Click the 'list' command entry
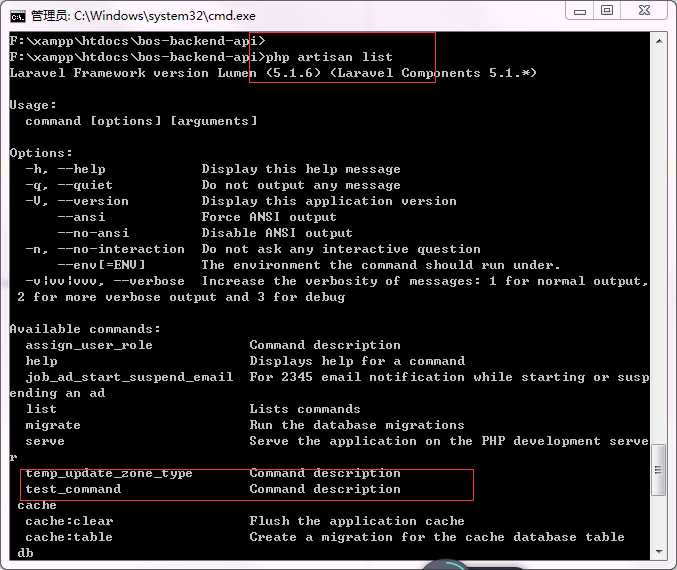 tap(41, 409)
